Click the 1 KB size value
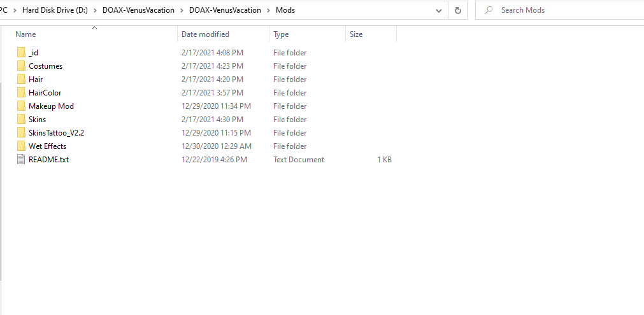 pos(385,160)
